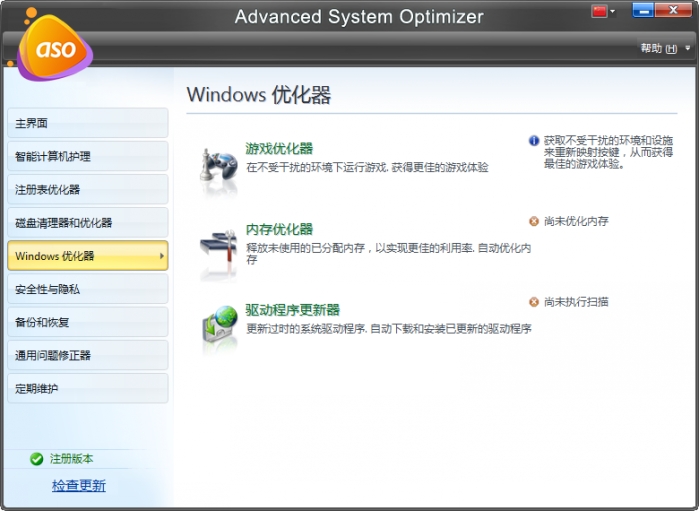This screenshot has height=511, width=699.
Task: Click the 尚未执行扫描 status text
Action: coord(576,302)
